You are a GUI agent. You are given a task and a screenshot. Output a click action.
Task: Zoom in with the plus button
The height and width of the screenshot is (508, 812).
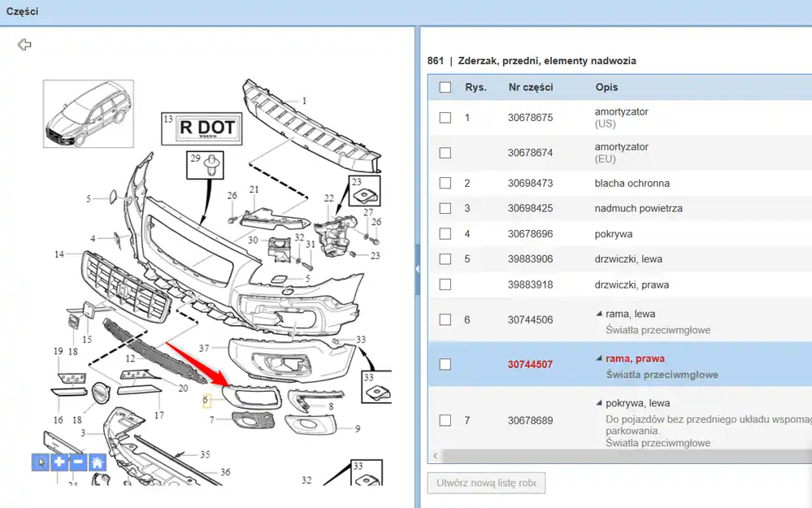(x=59, y=462)
